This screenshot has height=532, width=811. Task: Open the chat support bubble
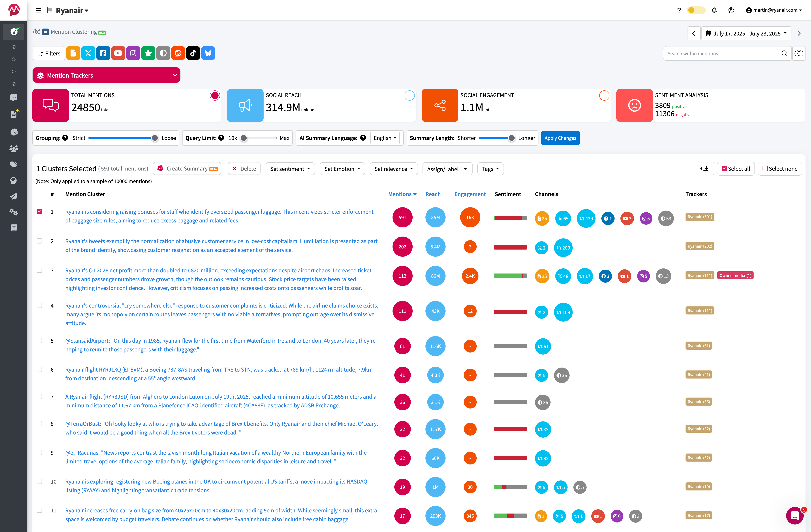click(x=794, y=515)
